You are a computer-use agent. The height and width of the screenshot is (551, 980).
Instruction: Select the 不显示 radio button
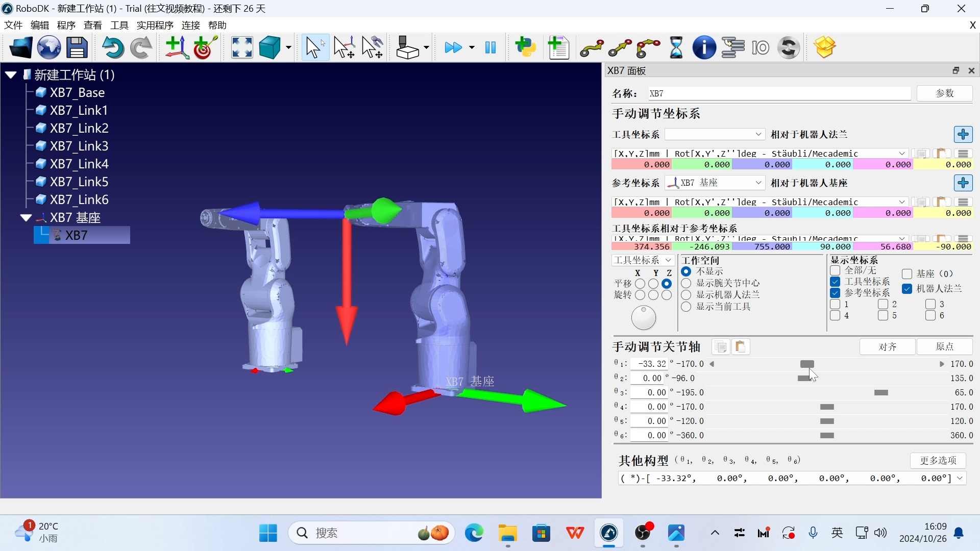click(x=687, y=271)
